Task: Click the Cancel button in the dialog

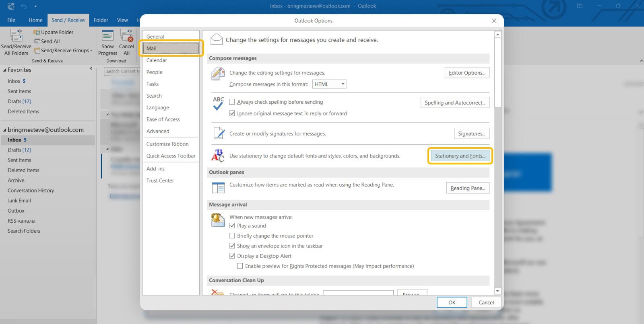Action: tap(486, 302)
